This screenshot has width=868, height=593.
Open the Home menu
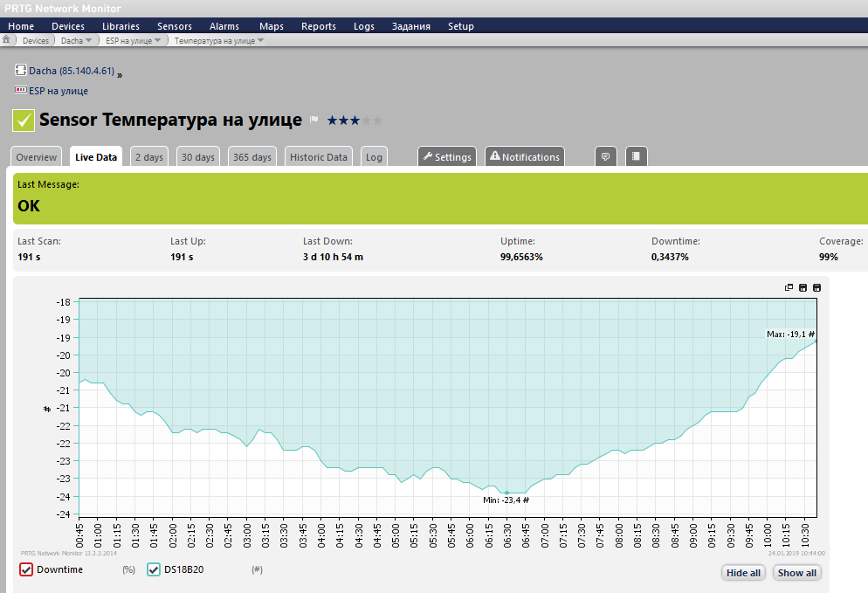pyautogui.click(x=21, y=26)
